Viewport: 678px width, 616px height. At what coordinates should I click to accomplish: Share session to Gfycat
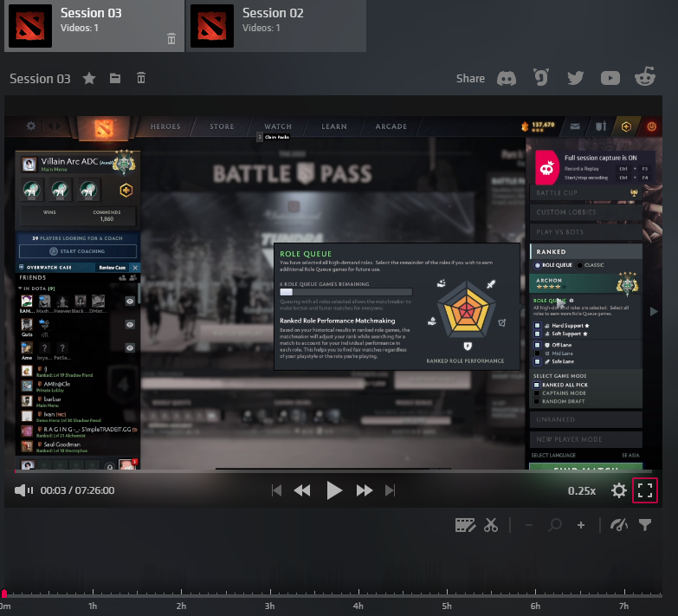[541, 78]
